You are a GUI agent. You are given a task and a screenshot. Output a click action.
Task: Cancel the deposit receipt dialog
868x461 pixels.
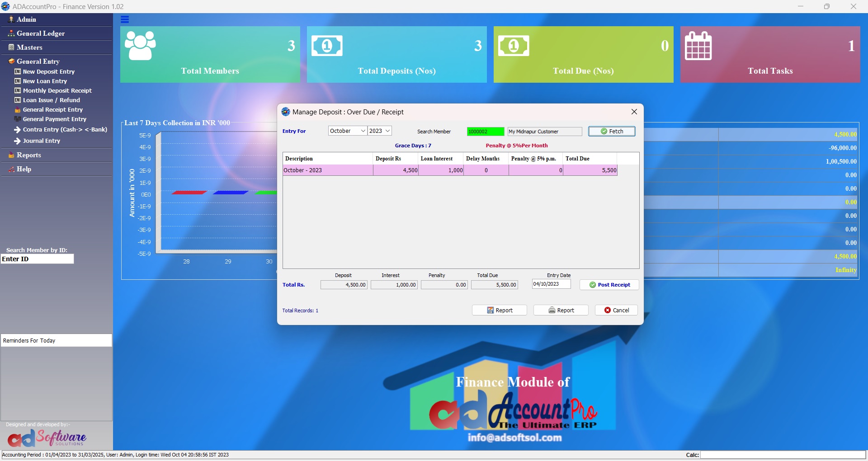(616, 310)
